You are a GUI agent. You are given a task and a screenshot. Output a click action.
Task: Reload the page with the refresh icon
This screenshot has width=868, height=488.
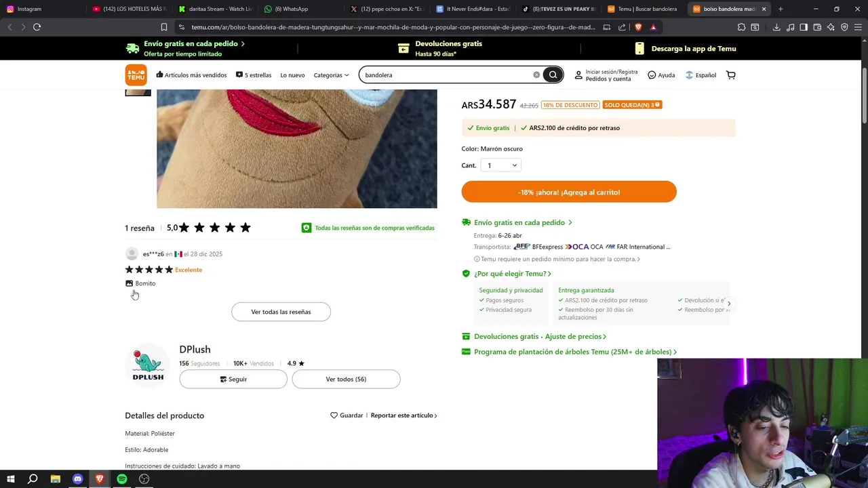37,27
